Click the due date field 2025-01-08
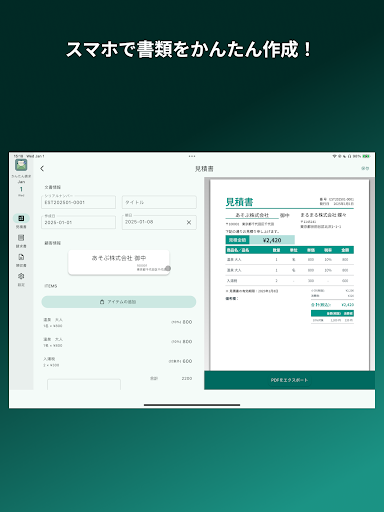This screenshot has width=384, height=512. coord(159,222)
